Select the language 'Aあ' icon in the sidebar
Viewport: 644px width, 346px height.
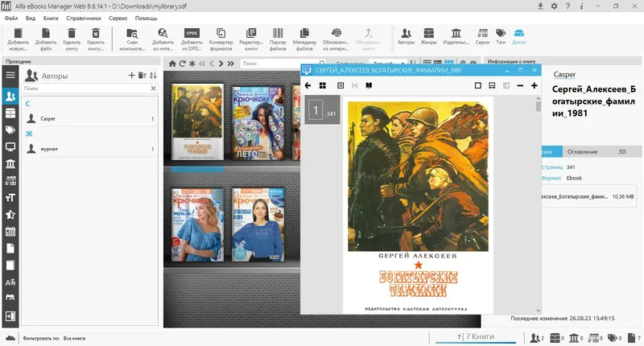[10, 282]
